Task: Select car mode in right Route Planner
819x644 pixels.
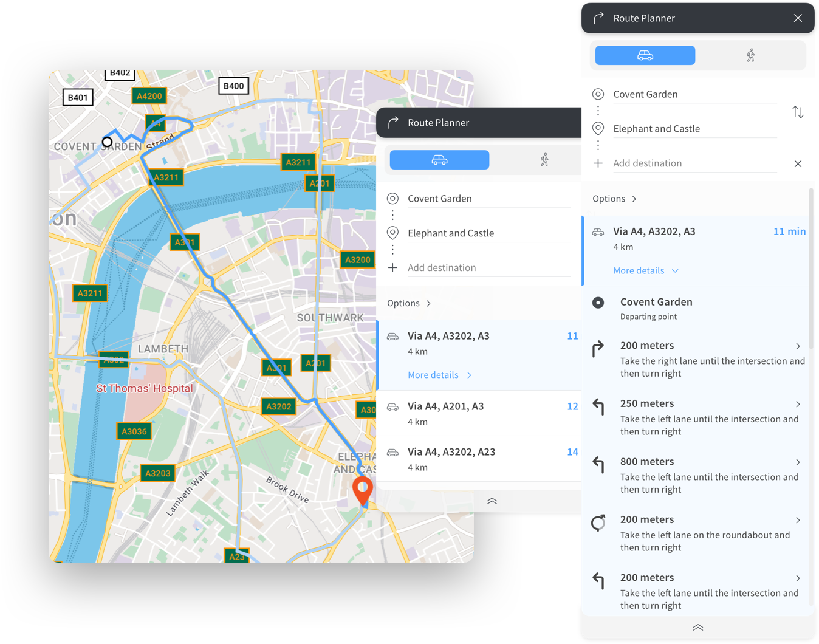Action: [x=645, y=55]
